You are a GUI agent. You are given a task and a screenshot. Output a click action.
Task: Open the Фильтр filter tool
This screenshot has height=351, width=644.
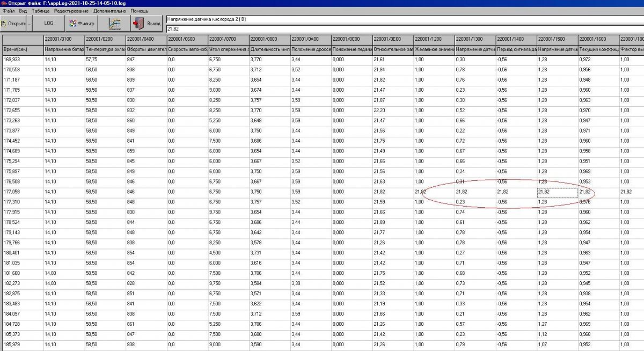(x=82, y=24)
